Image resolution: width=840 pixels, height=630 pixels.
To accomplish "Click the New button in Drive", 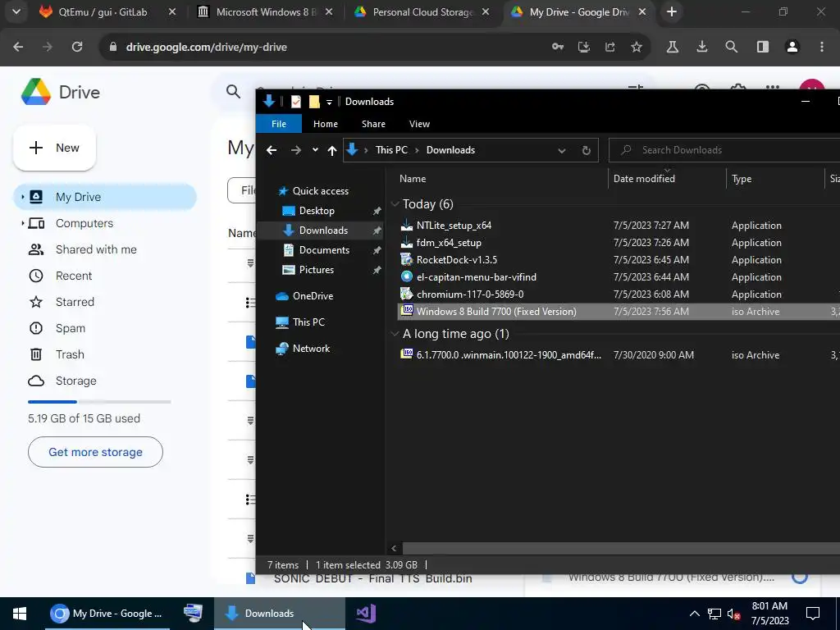I will tap(55, 148).
